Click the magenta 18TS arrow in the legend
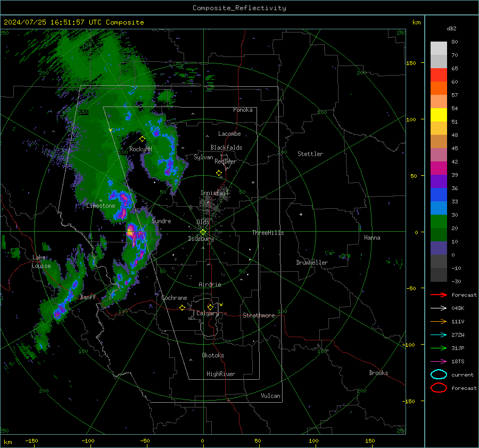The width and height of the screenshot is (479, 448). coord(439,362)
